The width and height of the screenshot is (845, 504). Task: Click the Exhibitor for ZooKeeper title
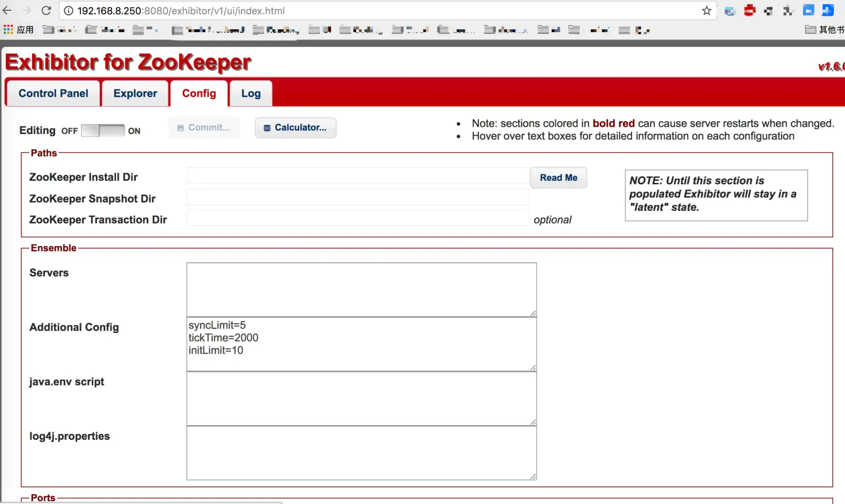128,63
